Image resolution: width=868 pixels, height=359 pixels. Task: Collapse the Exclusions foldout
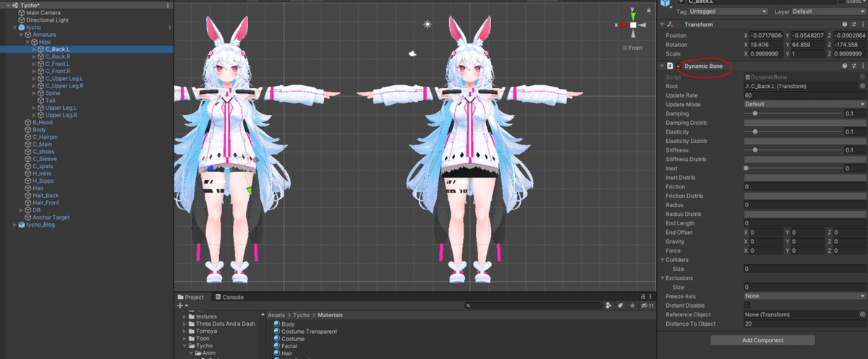(662, 278)
